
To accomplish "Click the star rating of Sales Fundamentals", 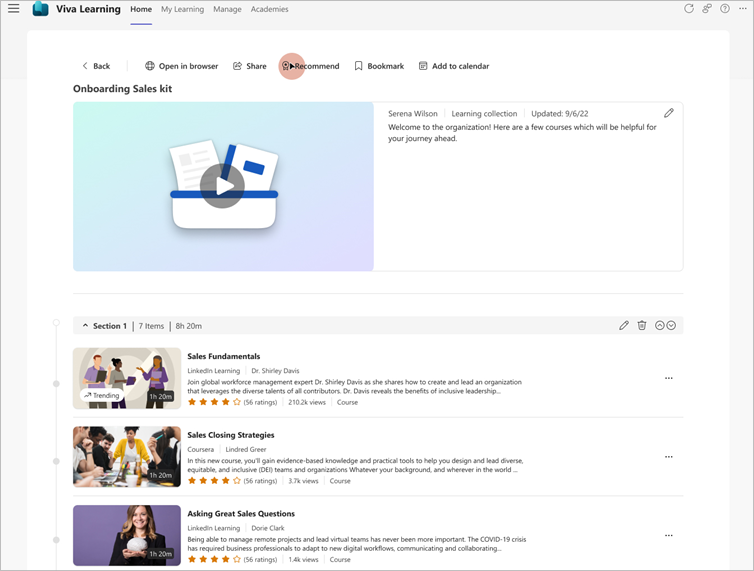I will click(x=214, y=402).
